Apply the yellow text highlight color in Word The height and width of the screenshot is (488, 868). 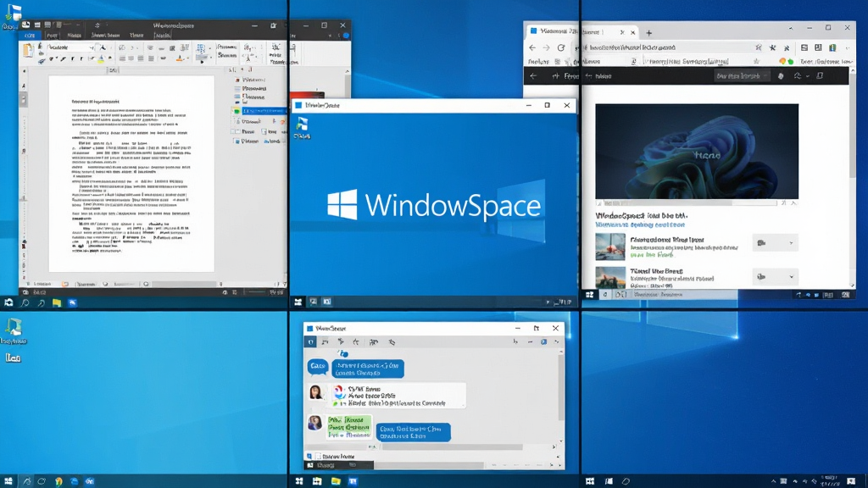click(102, 58)
